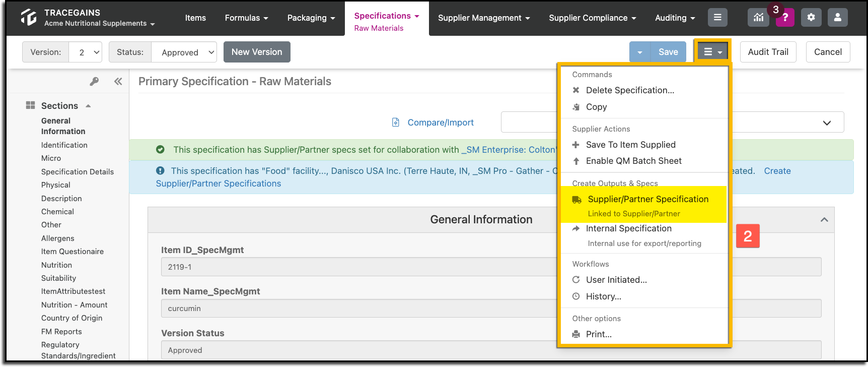Click the TraceGains logo icon
This screenshot has width=868, height=367.
(29, 17)
